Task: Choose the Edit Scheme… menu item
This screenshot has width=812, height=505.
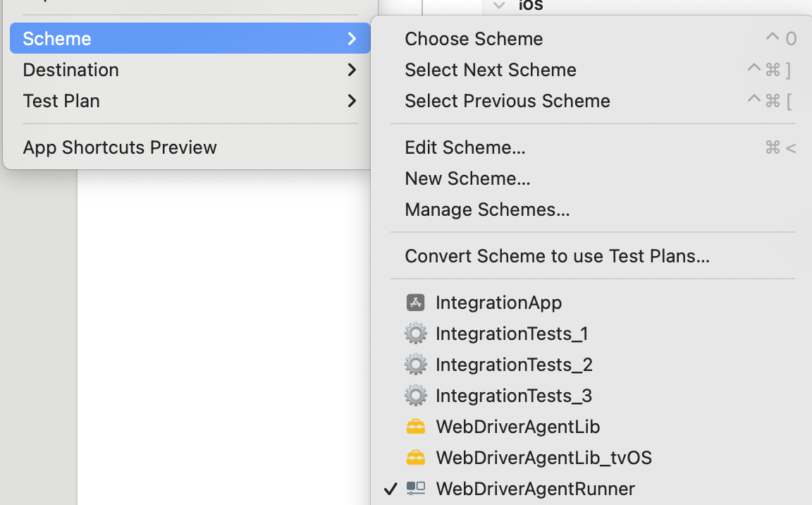Action: coord(465,147)
